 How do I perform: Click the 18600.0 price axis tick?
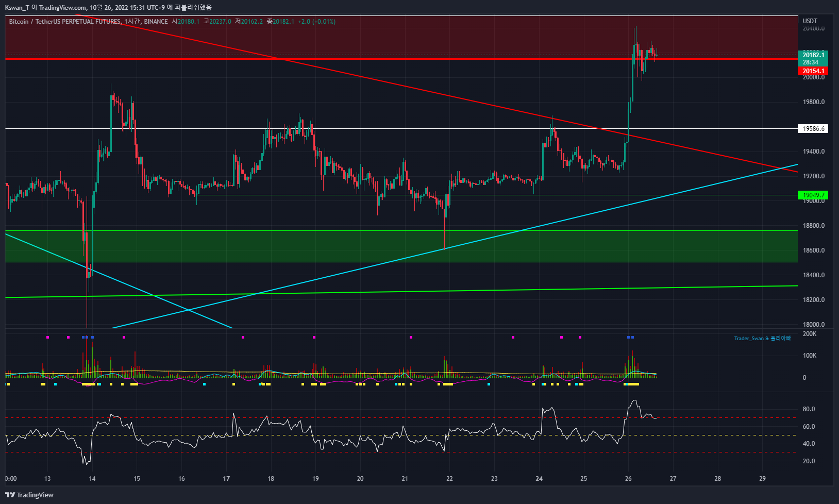813,250
